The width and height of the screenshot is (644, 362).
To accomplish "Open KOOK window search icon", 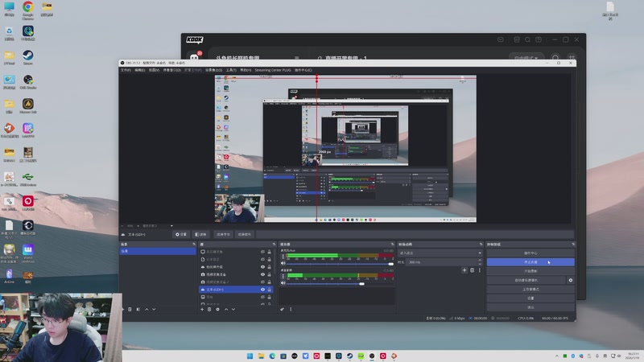I will pyautogui.click(x=527, y=39).
